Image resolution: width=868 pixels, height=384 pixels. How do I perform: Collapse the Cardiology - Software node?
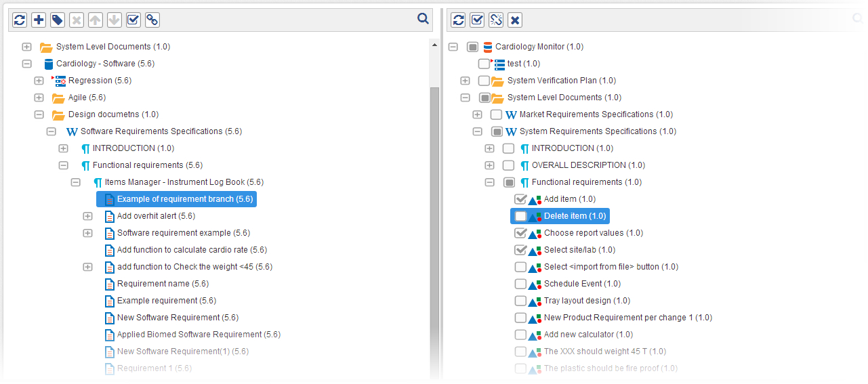[x=27, y=64]
